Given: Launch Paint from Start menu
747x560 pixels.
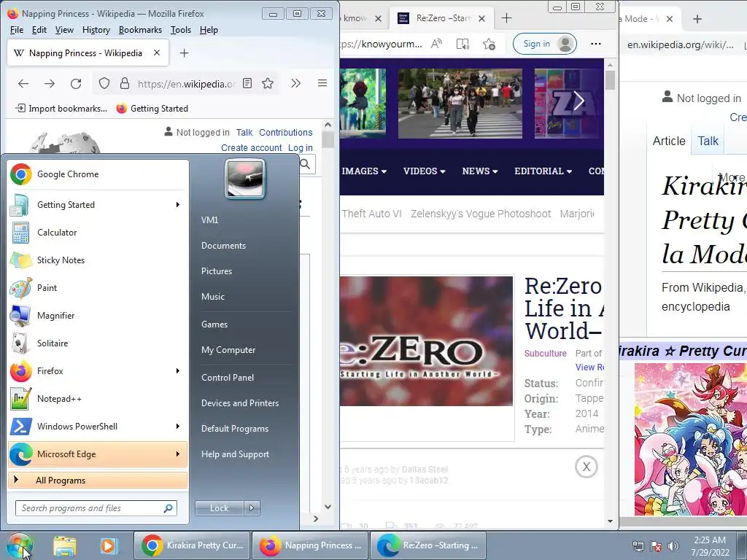Looking at the screenshot, I should point(98,287).
